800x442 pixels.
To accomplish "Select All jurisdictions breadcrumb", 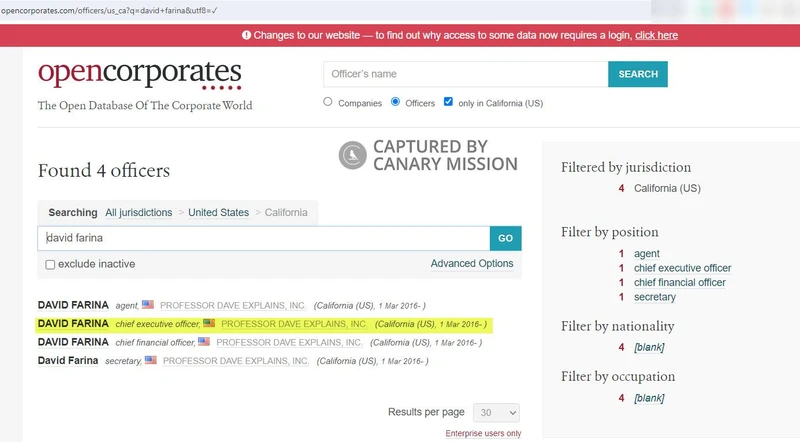I will 138,213.
